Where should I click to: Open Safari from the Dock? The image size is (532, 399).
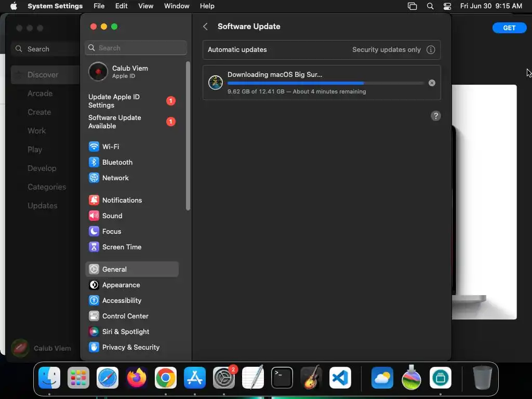108,378
